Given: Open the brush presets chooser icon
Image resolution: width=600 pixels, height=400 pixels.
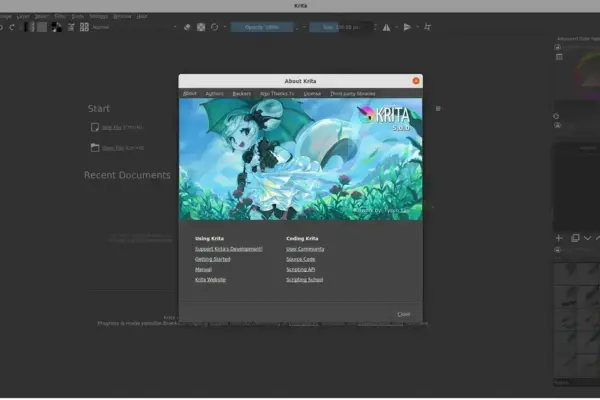Looking at the screenshot, I should pos(84,27).
